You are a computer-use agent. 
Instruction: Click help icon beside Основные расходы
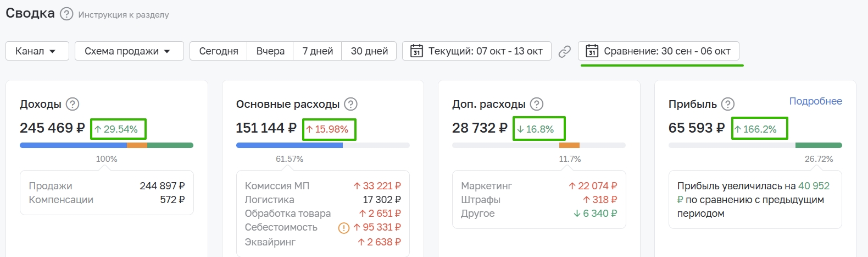pos(350,104)
